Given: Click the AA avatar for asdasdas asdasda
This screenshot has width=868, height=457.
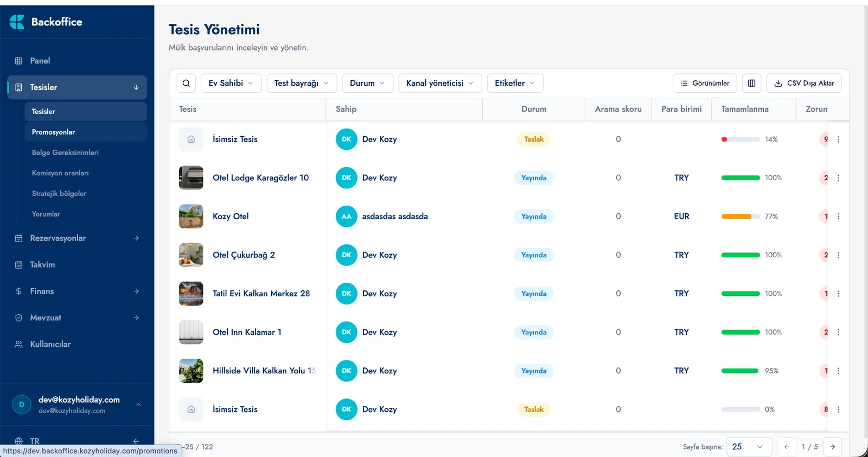Looking at the screenshot, I should [347, 217].
